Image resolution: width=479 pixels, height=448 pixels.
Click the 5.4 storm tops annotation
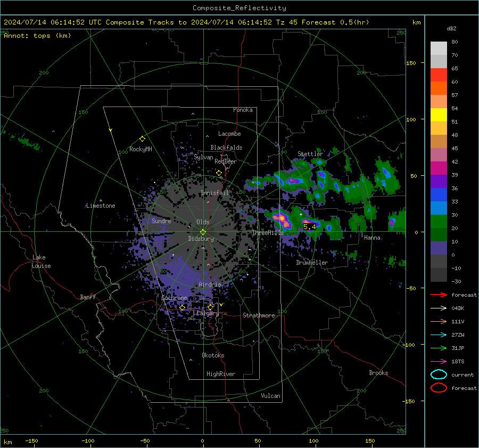(x=309, y=227)
